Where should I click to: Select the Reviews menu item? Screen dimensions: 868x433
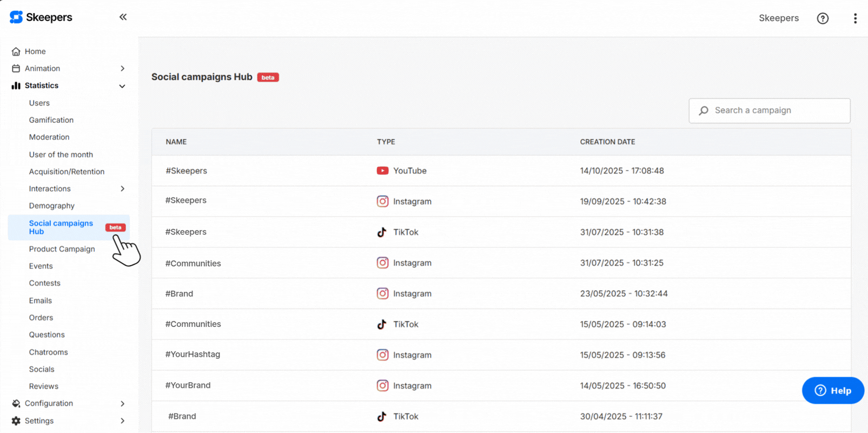point(43,386)
